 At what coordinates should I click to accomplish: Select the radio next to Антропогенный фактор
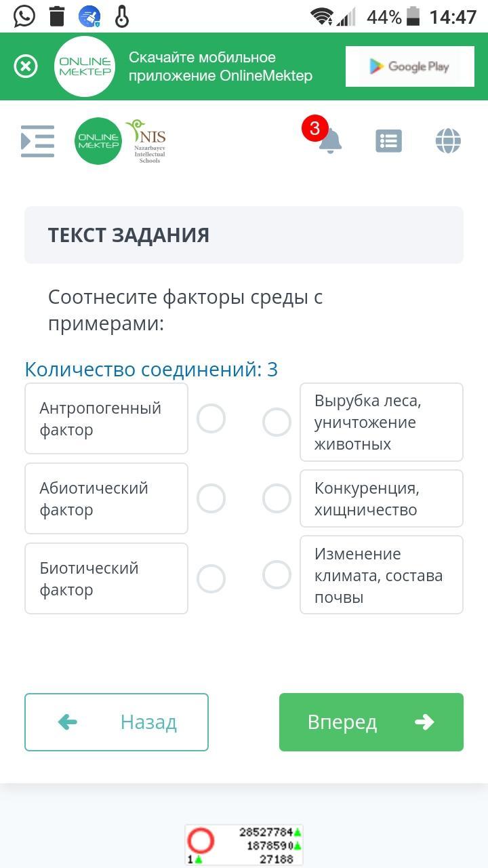[x=211, y=418]
